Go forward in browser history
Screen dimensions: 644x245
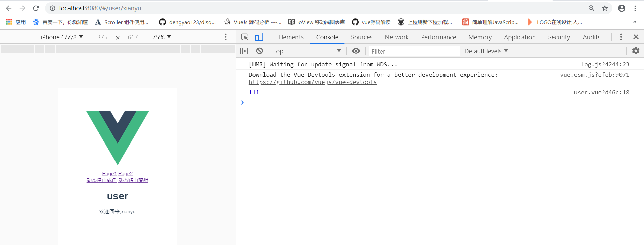(x=22, y=8)
